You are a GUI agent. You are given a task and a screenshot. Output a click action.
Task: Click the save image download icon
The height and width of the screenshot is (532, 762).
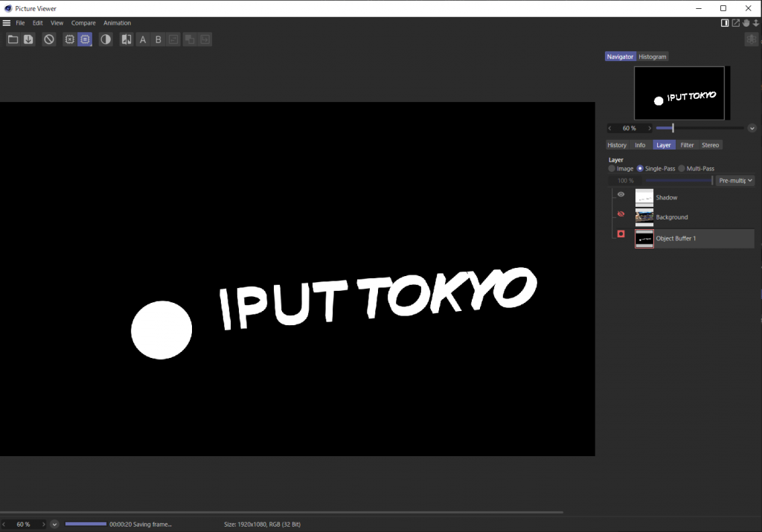click(28, 39)
